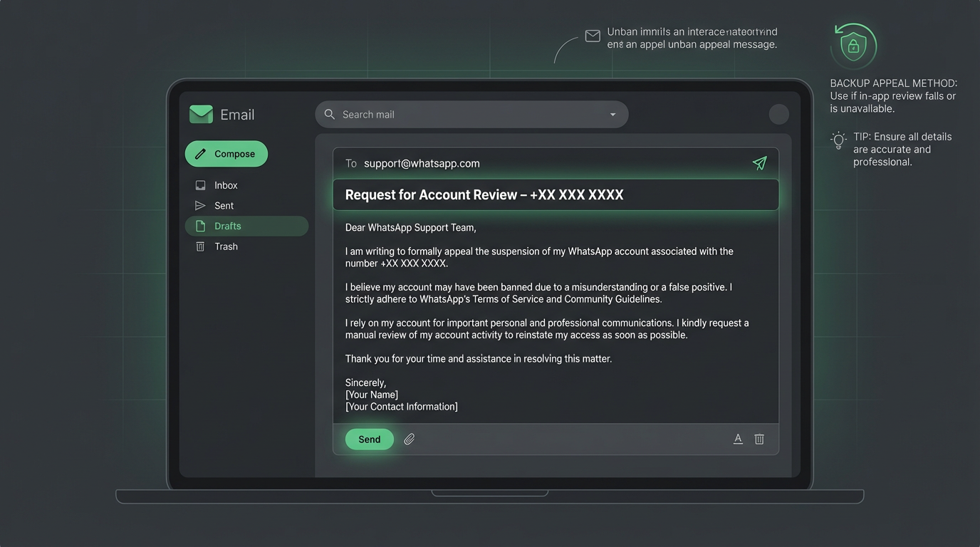Click the recipient address support@whatsapp.com
Screen dimensions: 980x547
pos(421,163)
